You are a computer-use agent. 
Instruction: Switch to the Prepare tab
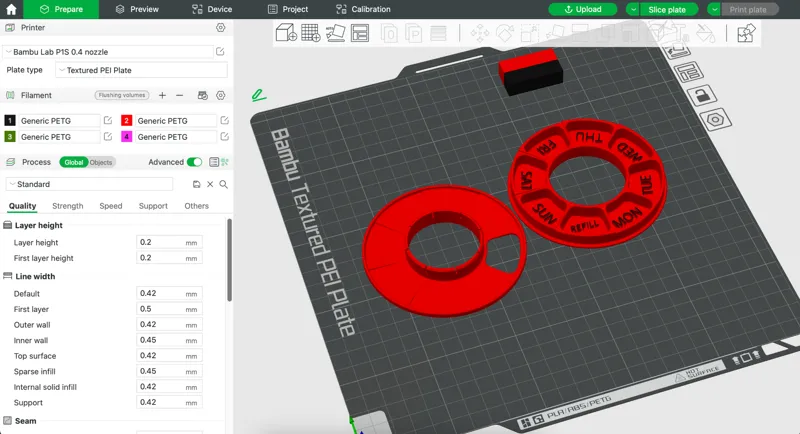pyautogui.click(x=61, y=9)
